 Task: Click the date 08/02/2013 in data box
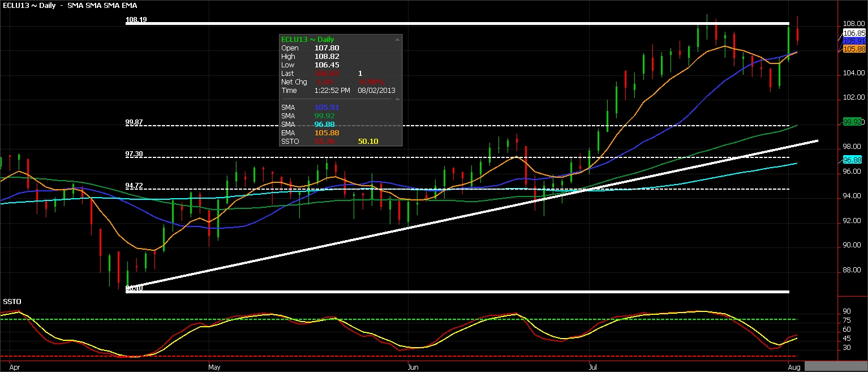pyautogui.click(x=377, y=90)
